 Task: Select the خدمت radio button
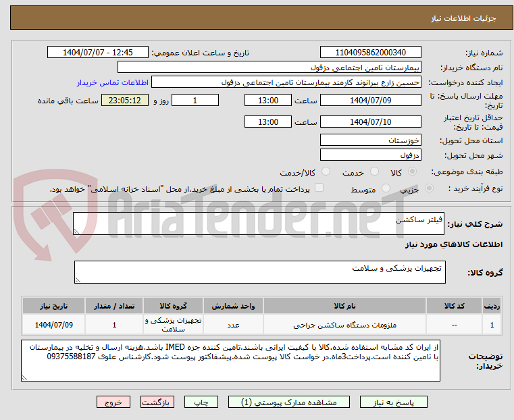(x=374, y=172)
